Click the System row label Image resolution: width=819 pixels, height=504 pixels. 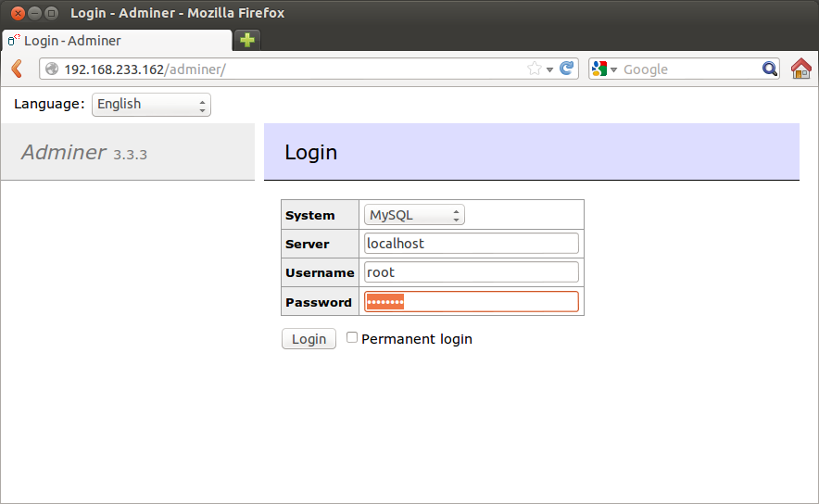[309, 215]
